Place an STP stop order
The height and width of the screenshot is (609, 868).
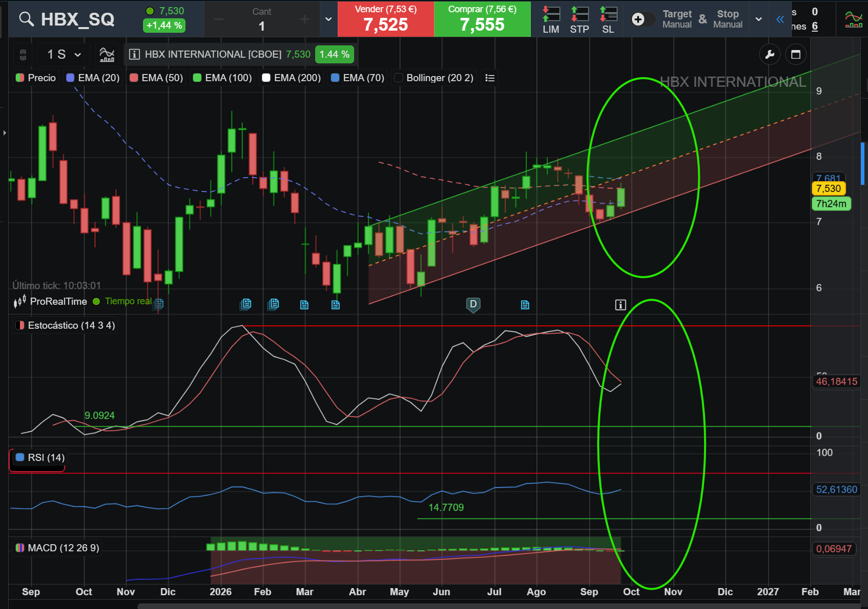(x=579, y=19)
